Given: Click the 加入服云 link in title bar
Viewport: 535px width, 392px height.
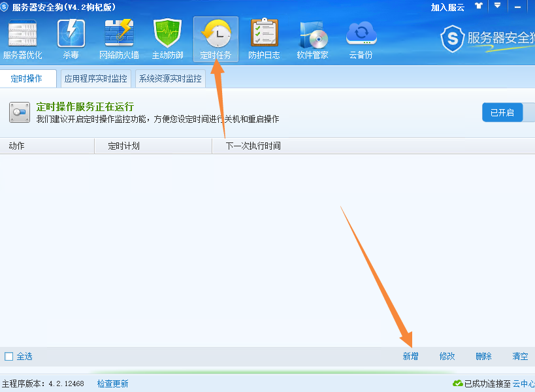Looking at the screenshot, I should [x=447, y=7].
